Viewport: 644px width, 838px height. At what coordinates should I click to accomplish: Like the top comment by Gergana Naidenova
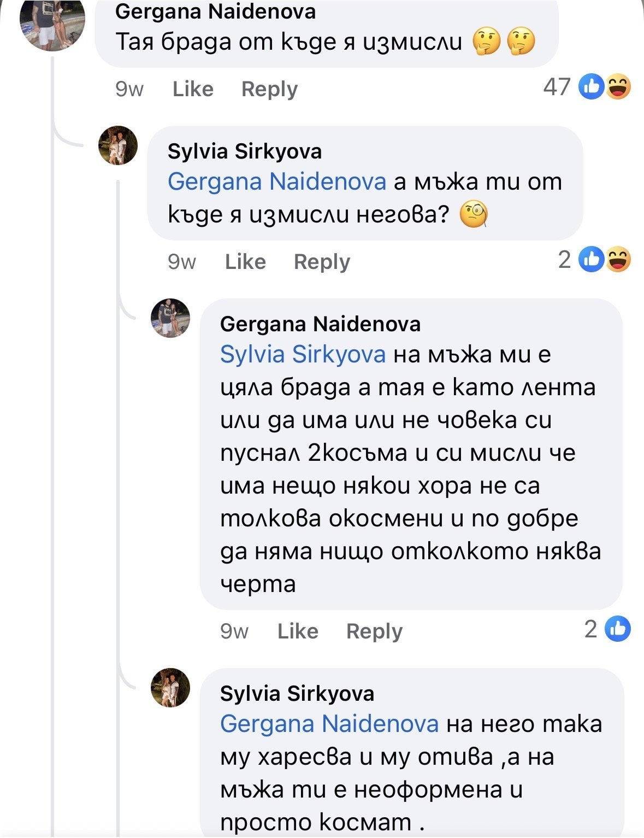pyautogui.click(x=193, y=89)
